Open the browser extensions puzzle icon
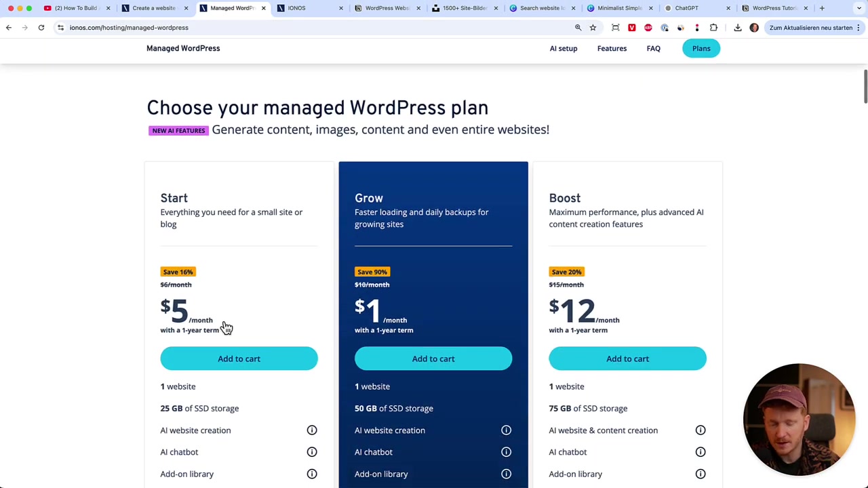Image resolution: width=868 pixels, height=488 pixels. (713, 28)
